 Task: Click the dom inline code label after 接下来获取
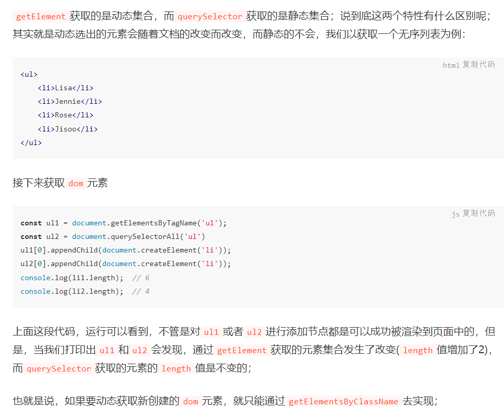(76, 184)
